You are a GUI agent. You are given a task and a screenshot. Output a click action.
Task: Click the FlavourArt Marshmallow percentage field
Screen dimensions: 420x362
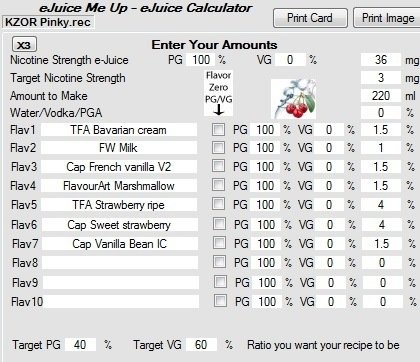coord(381,186)
